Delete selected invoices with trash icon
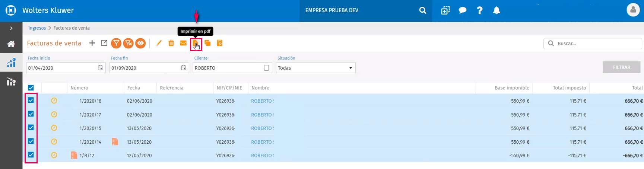This screenshot has width=644, height=169. pos(171,43)
